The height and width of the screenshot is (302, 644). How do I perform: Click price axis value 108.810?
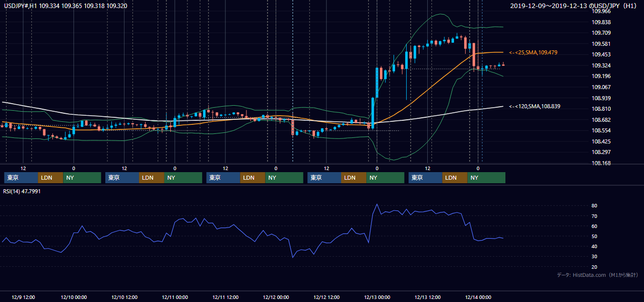click(x=601, y=109)
